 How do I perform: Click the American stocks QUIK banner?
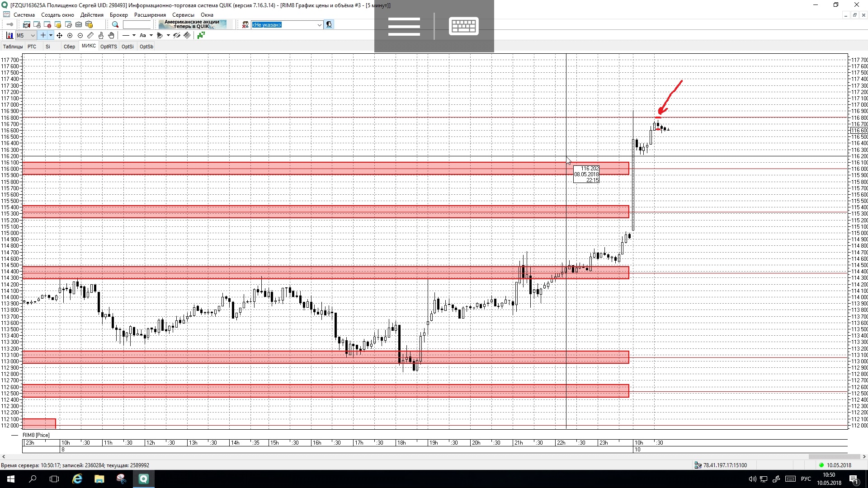tap(192, 24)
